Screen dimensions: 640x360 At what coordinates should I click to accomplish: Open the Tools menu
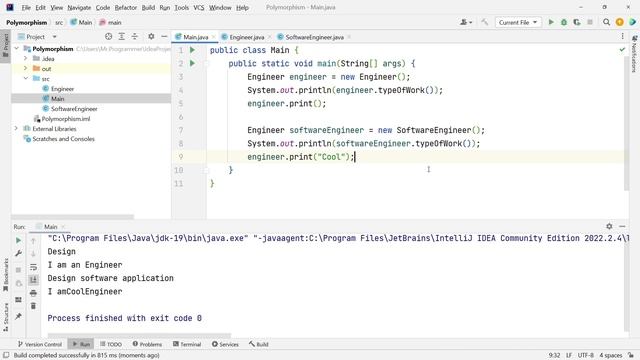pyautogui.click(x=182, y=7)
